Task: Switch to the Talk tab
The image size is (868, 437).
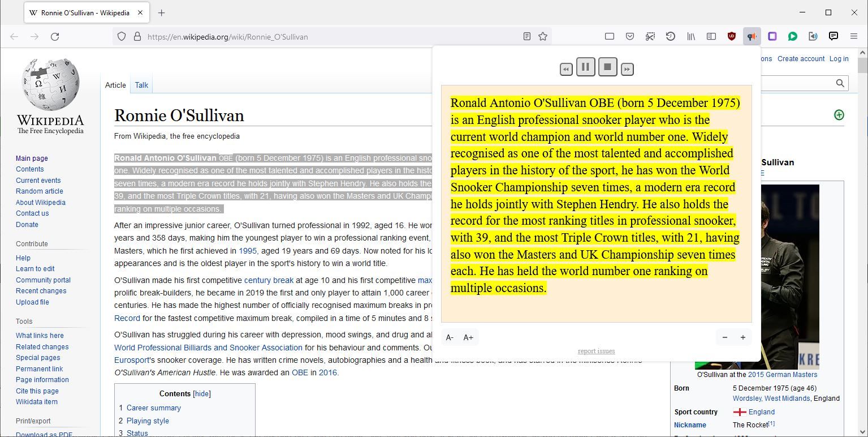Action: [x=141, y=85]
